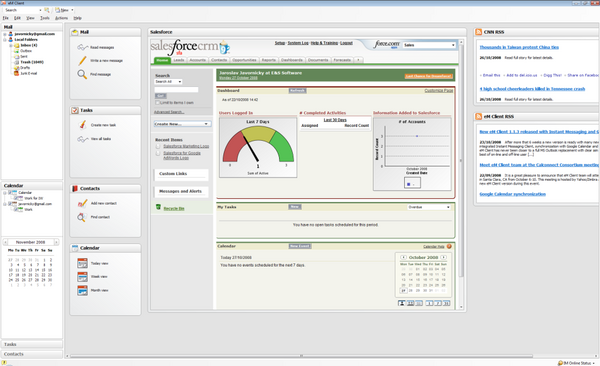Image resolution: width=600 pixels, height=366 pixels.
Task: Click the Create new task icon
Action: click(x=82, y=125)
